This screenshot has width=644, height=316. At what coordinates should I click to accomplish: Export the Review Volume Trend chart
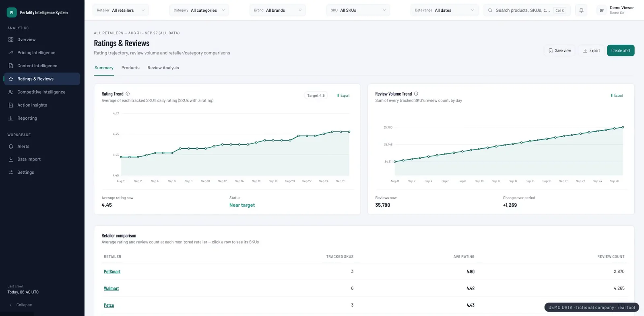(x=617, y=96)
